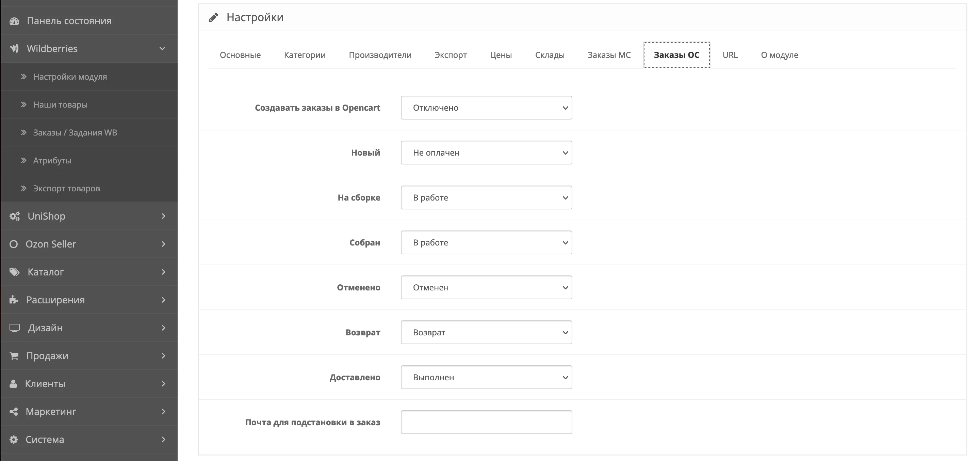
Task: Open the Отменено status dropdown
Action: 486,287
